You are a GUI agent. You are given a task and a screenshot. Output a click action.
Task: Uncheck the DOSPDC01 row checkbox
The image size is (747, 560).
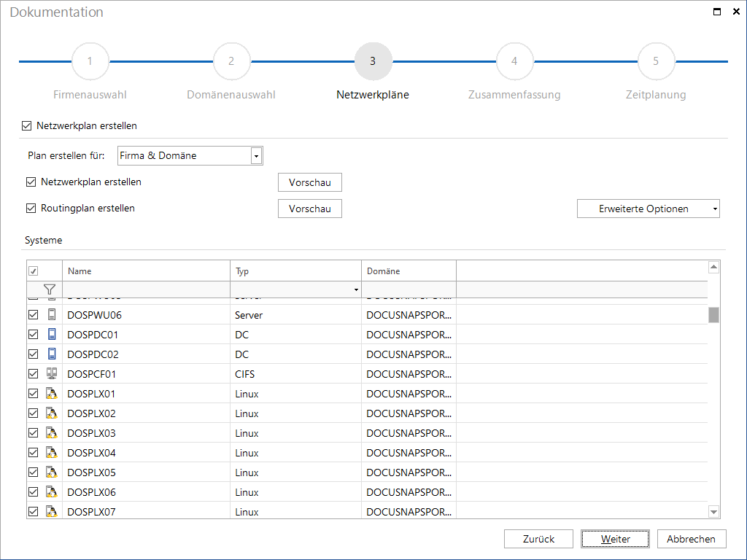(34, 334)
